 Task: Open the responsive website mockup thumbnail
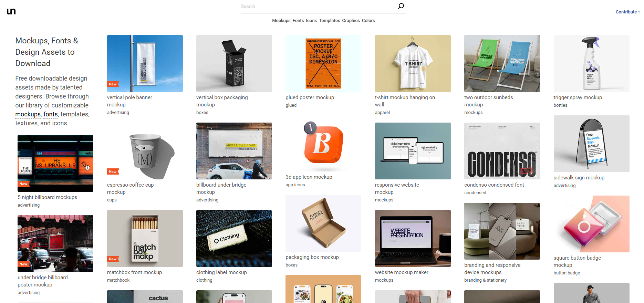(413, 151)
